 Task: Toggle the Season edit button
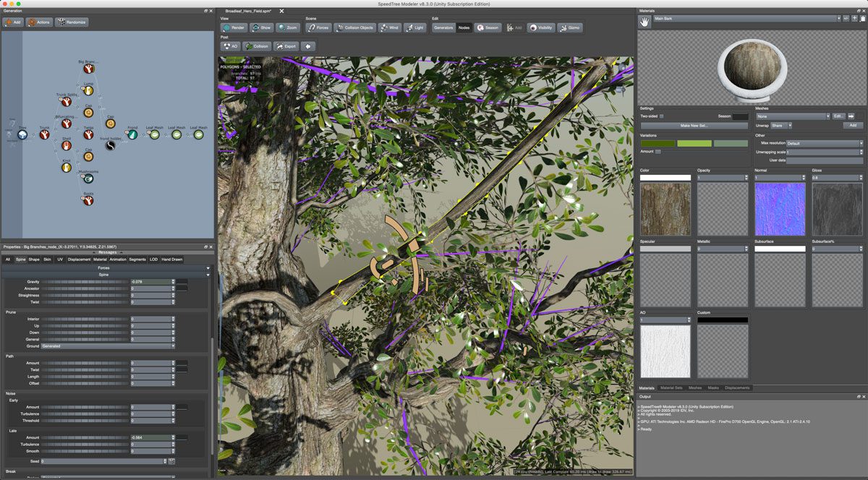[488, 27]
